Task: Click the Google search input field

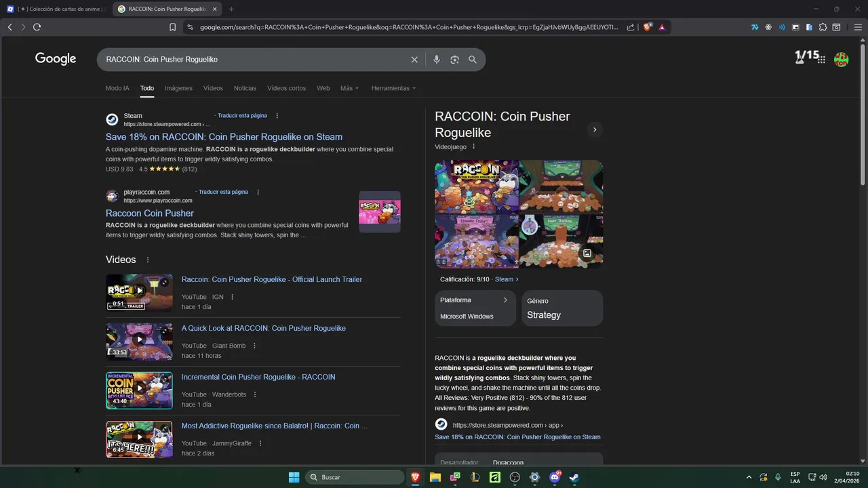Action: pos(254,60)
